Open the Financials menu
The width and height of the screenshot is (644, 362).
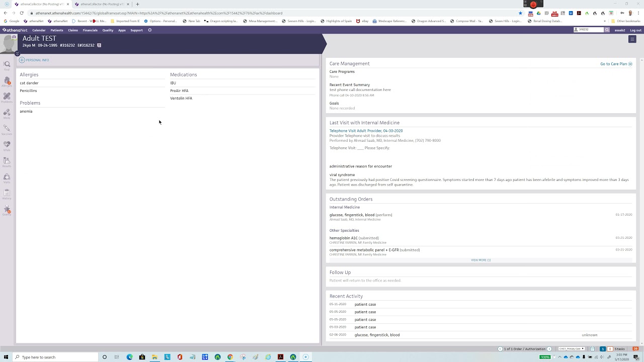click(x=90, y=30)
